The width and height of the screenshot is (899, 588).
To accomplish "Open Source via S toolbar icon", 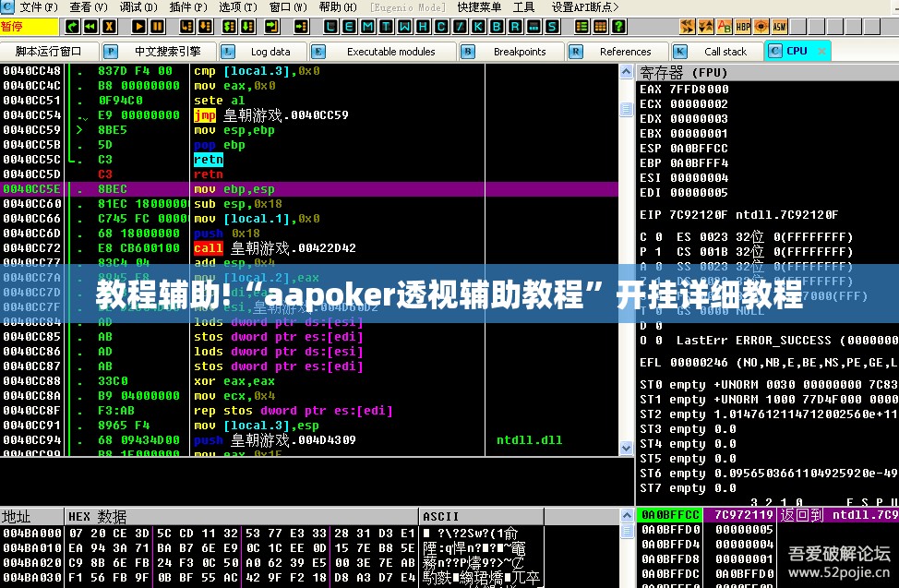I will [x=552, y=27].
